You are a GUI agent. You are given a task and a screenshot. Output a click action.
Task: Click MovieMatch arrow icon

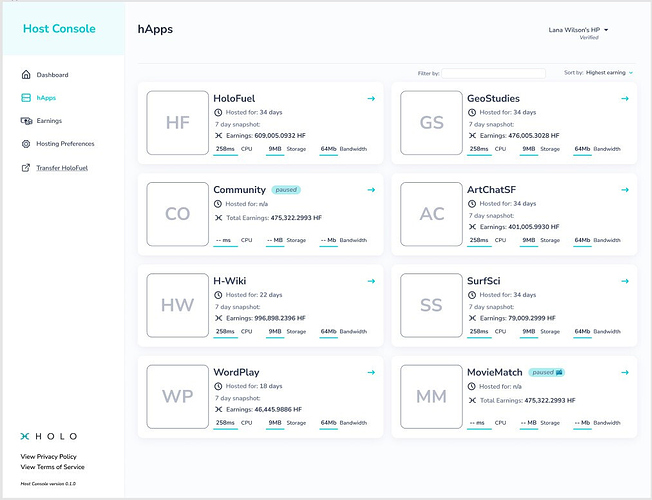625,372
